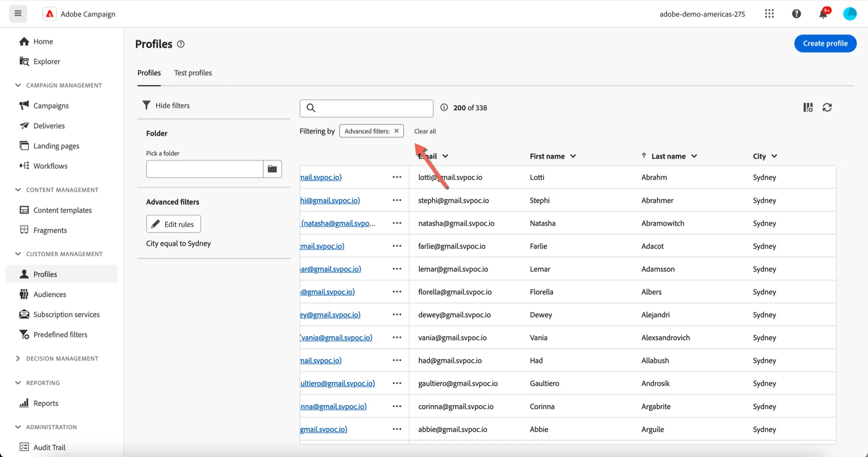868x457 pixels.
Task: Open the City column dropdown
Action: pos(774,156)
